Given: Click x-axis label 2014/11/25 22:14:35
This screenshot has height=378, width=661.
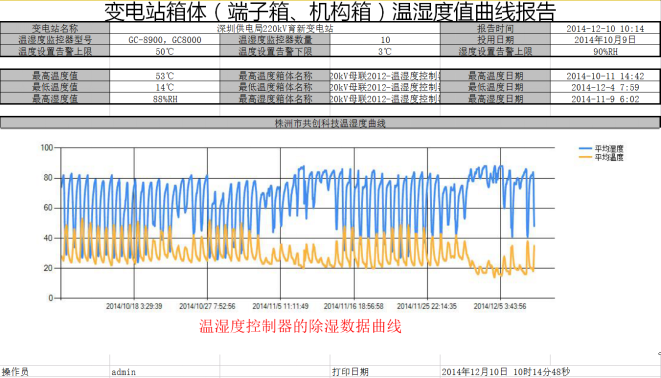Looking at the screenshot, I should pyautogui.click(x=427, y=306).
